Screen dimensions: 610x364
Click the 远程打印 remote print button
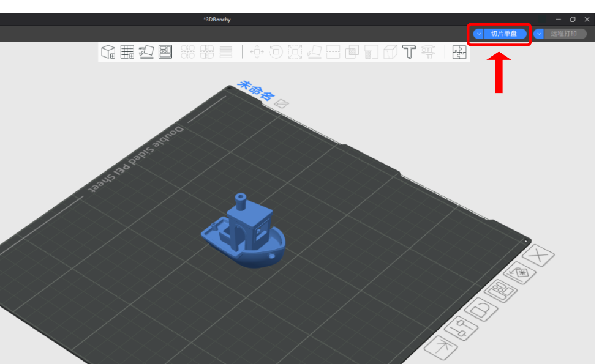click(565, 34)
